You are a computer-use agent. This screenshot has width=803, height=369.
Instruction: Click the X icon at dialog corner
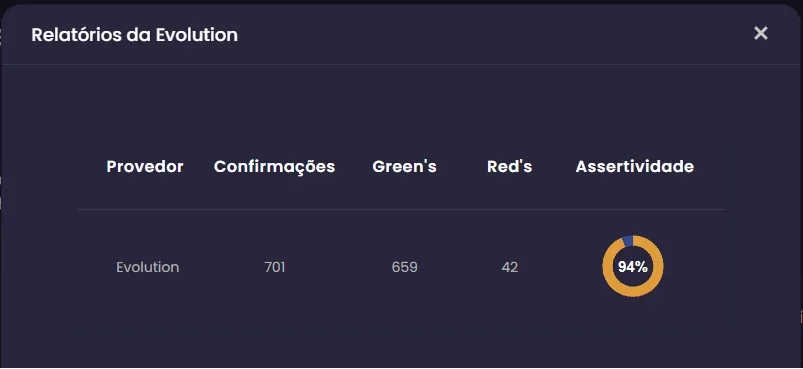tap(760, 33)
